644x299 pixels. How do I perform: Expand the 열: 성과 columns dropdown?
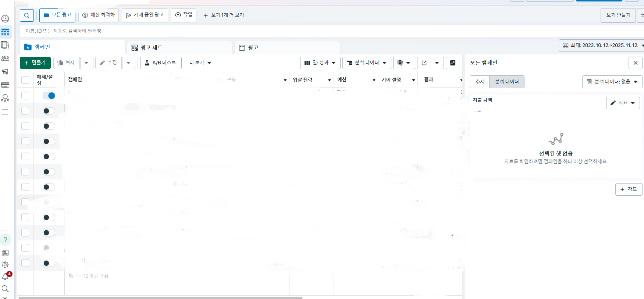pos(320,63)
